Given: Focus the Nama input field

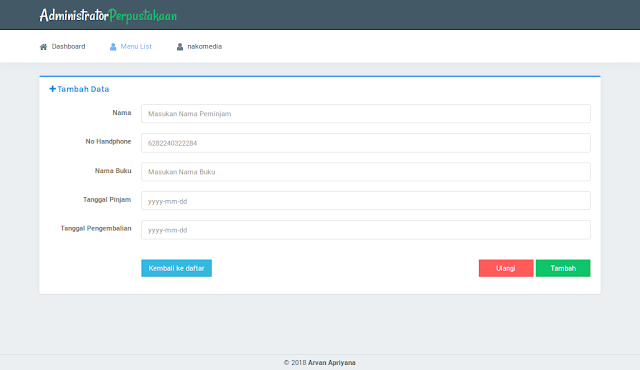Looking at the screenshot, I should pyautogui.click(x=366, y=113).
